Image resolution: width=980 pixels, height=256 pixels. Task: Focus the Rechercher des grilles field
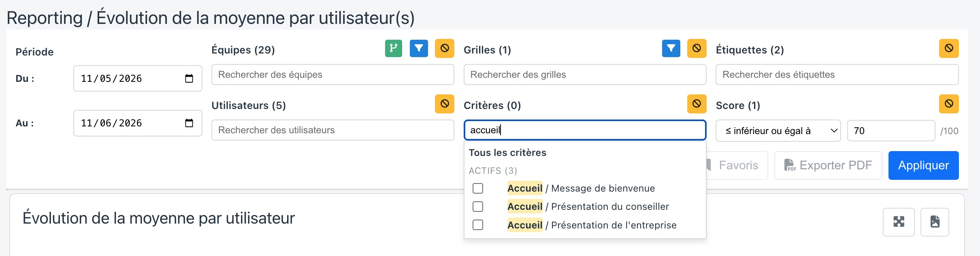click(585, 75)
